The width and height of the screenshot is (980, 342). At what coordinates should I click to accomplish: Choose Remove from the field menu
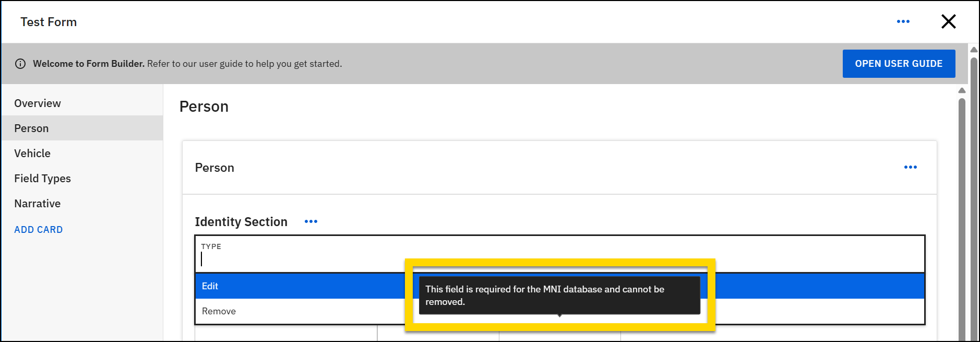pyautogui.click(x=219, y=311)
